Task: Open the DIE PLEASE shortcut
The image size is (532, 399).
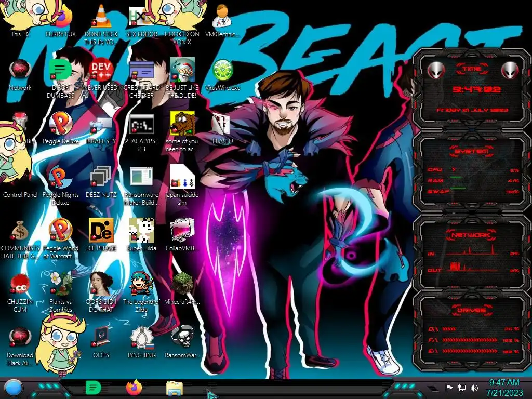Action: pyautogui.click(x=101, y=235)
